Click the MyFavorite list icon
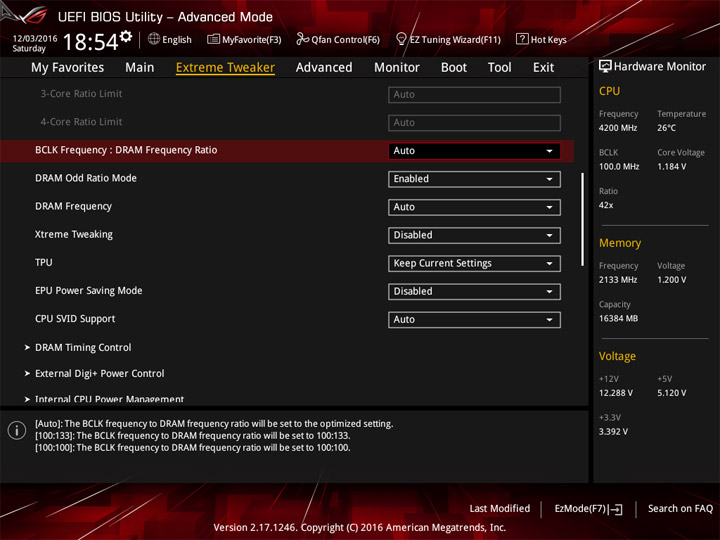The height and width of the screenshot is (540, 720). tap(213, 39)
